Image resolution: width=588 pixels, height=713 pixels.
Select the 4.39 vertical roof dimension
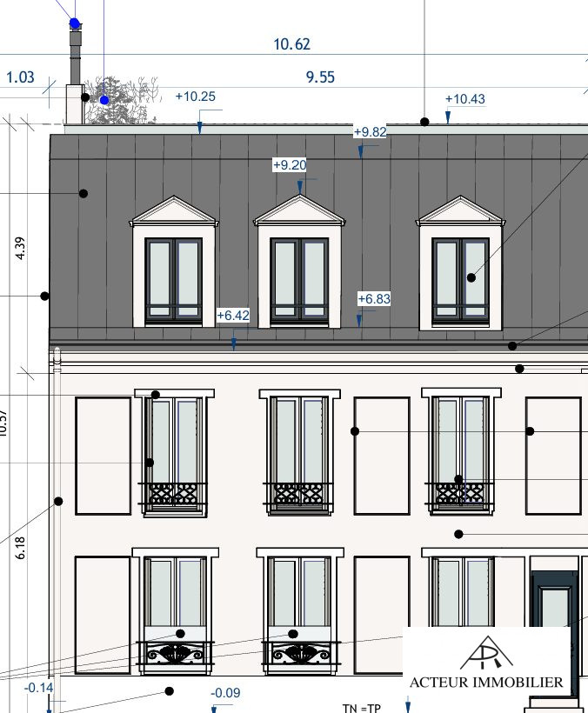pyautogui.click(x=21, y=248)
